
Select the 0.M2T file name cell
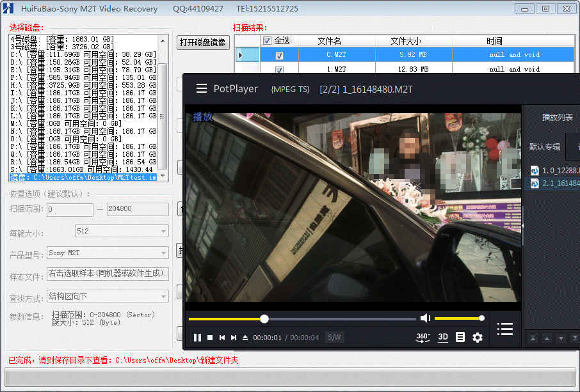(336, 55)
